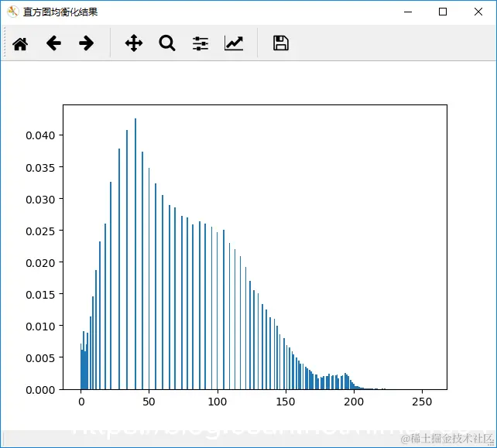
Task: Reset the plot to the original view with Home
Action: (20, 43)
